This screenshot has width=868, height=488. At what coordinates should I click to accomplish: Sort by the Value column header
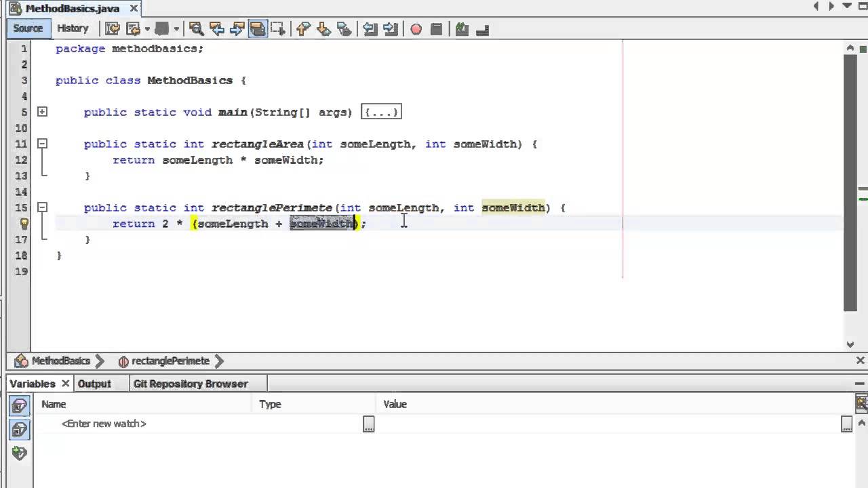615,404
